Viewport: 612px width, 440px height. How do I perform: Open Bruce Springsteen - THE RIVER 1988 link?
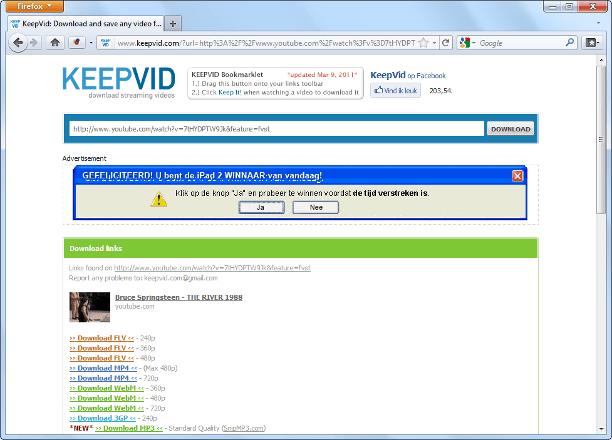(x=179, y=297)
